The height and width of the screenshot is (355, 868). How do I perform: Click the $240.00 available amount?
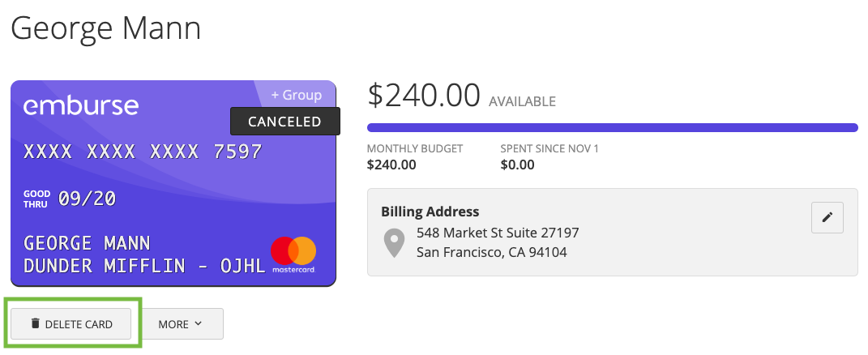(x=424, y=96)
